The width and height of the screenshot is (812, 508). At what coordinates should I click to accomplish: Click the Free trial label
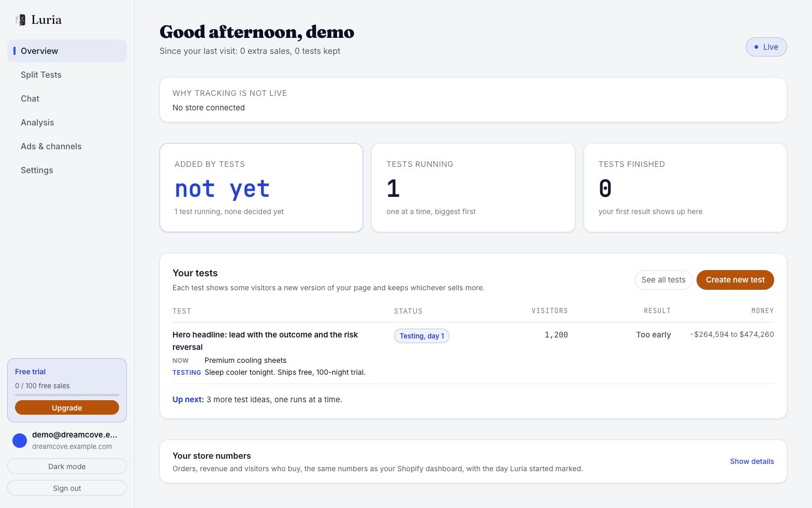click(30, 372)
